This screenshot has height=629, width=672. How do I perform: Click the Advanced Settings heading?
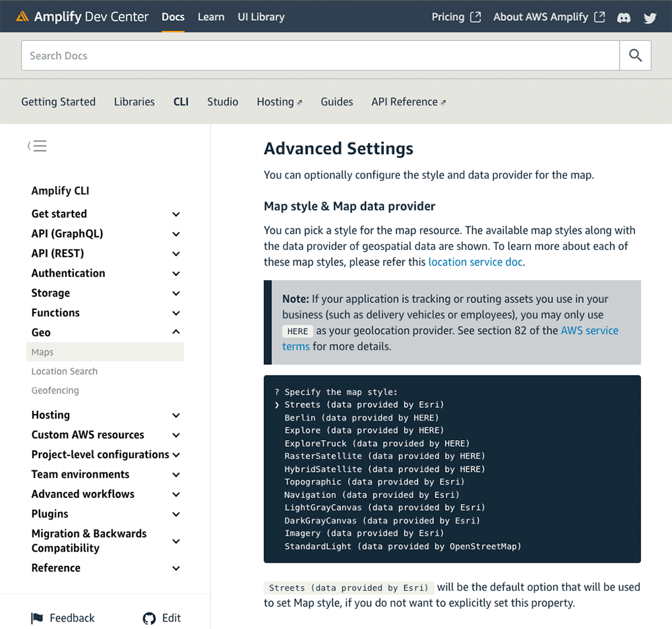[x=339, y=149]
